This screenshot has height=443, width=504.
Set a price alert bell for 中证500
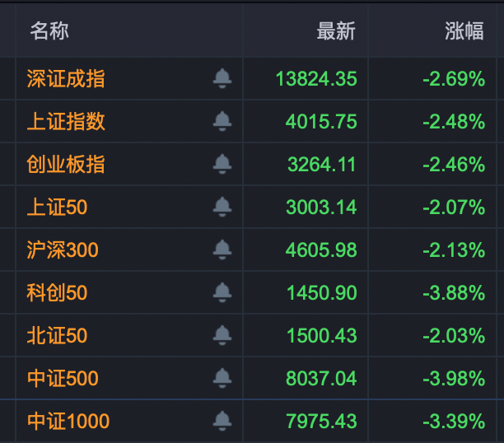(x=222, y=379)
